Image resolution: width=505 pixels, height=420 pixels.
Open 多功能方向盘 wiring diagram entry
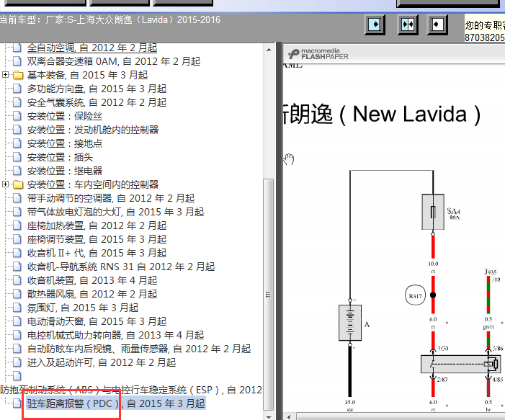click(97, 89)
